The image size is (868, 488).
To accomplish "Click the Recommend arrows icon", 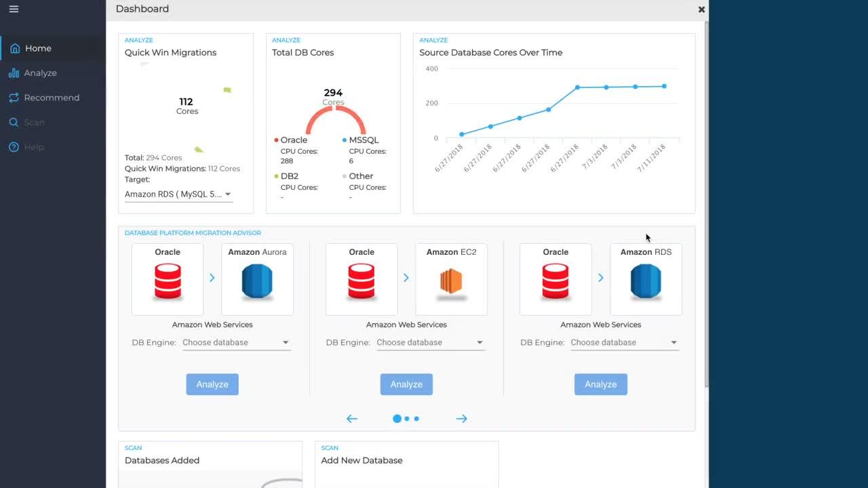I will point(14,98).
